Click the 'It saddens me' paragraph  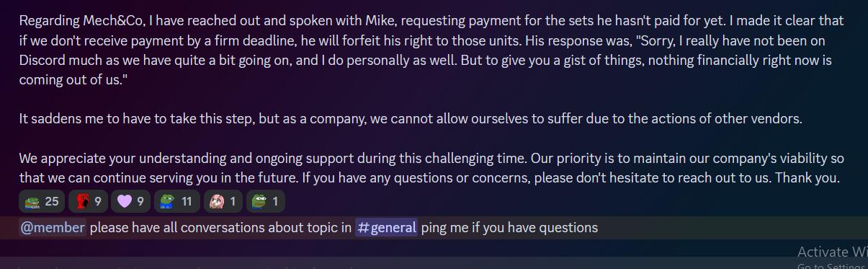[411, 118]
